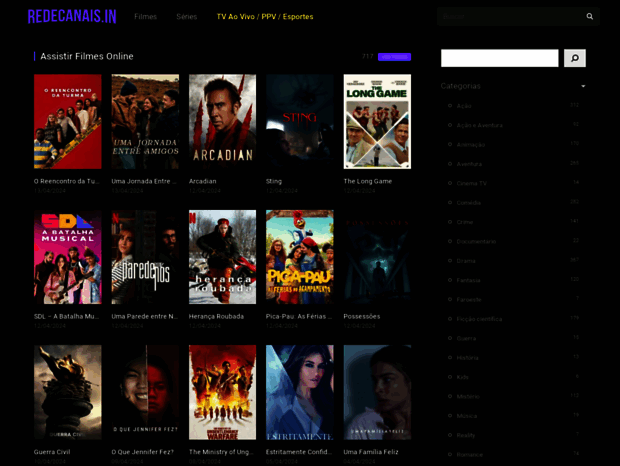Click The Long Game title link
The height and width of the screenshot is (466, 620).
[x=368, y=181]
